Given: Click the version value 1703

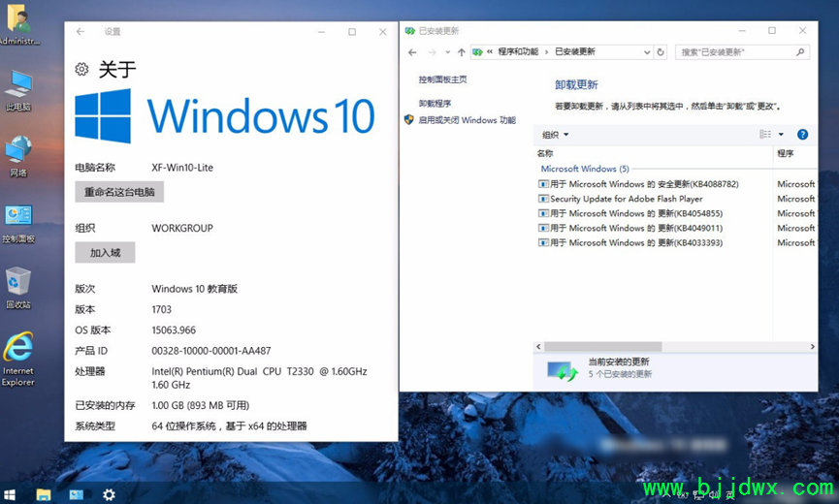Looking at the screenshot, I should click(161, 309).
